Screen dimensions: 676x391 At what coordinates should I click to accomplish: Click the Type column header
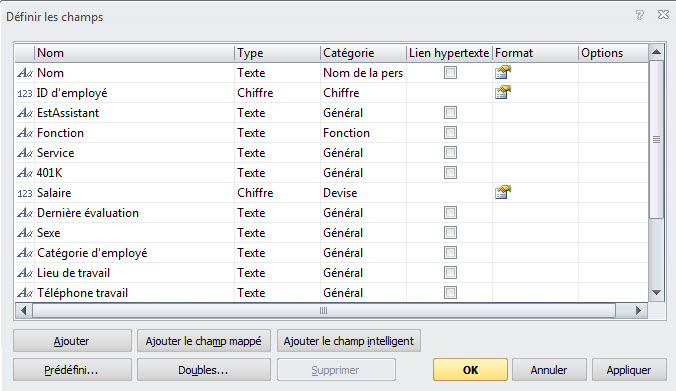click(278, 53)
